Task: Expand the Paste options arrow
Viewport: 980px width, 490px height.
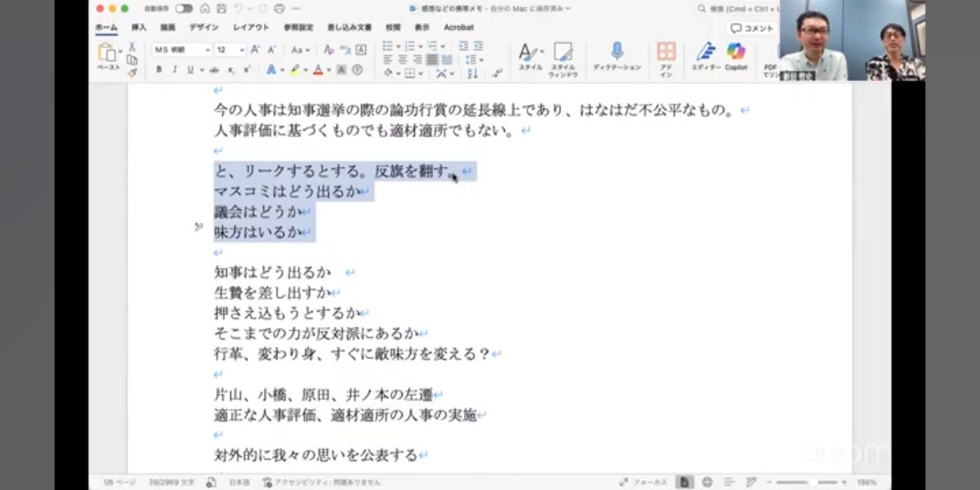Action: [x=119, y=51]
